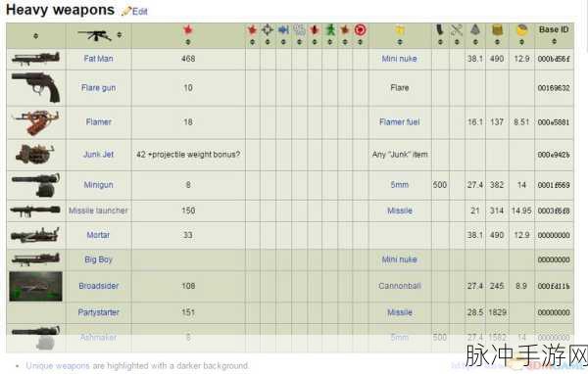Click the Flare gun thumbnail image
This screenshot has height=374, width=588.
[x=35, y=88]
